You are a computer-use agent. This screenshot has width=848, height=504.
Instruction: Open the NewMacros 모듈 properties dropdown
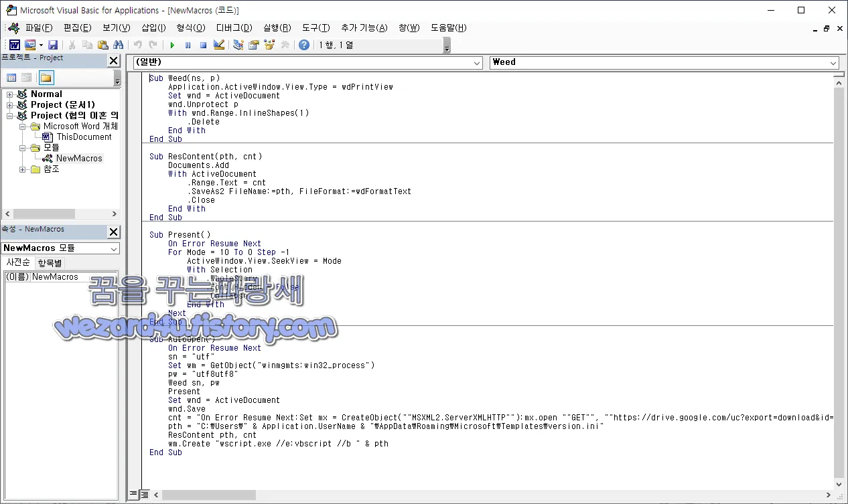click(x=114, y=248)
